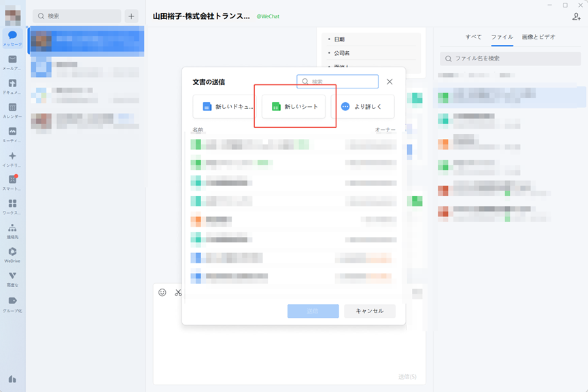
Task: Click the plus button beside search
Action: (131, 16)
